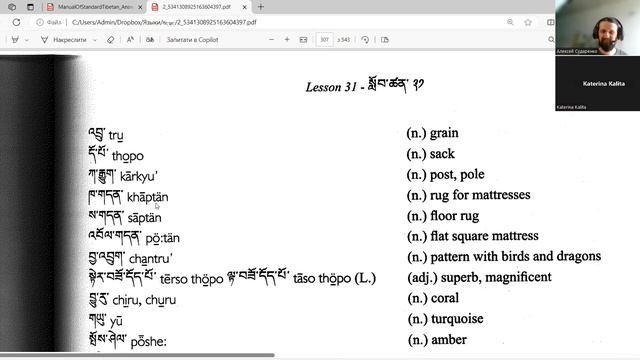Screen dimensions: 640x360
Task: Click the word 'pö:tän'
Action: click(162, 238)
